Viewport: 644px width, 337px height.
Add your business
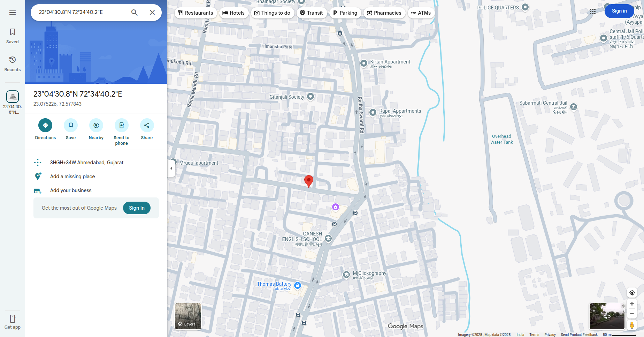click(96, 190)
